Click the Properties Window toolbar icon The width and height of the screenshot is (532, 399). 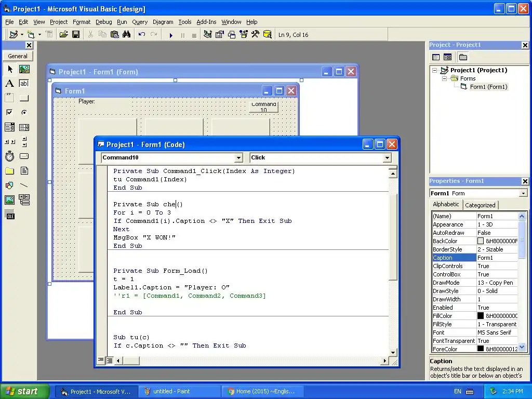tap(220, 35)
